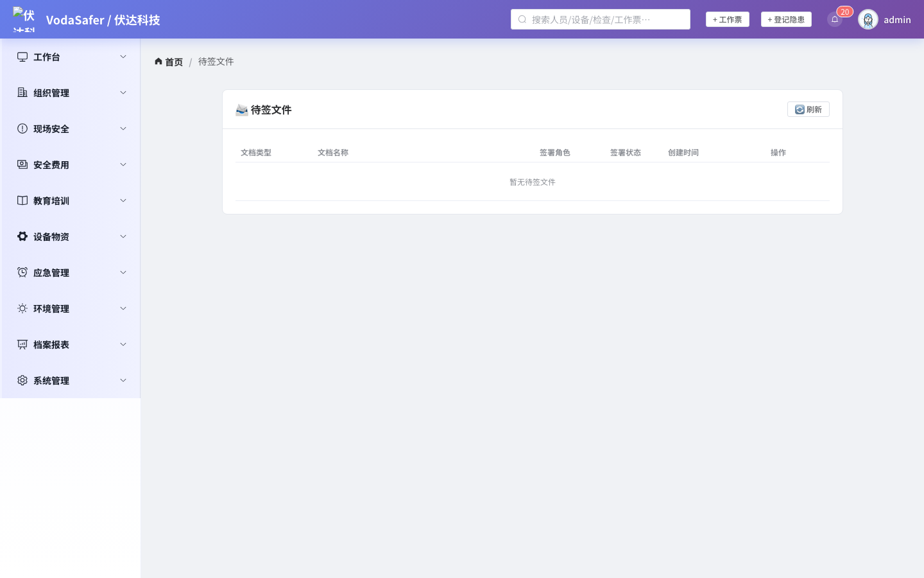Viewport: 924px width, 578px height.
Task: Expand the 设备物资 chevron
Action: pyautogui.click(x=123, y=236)
